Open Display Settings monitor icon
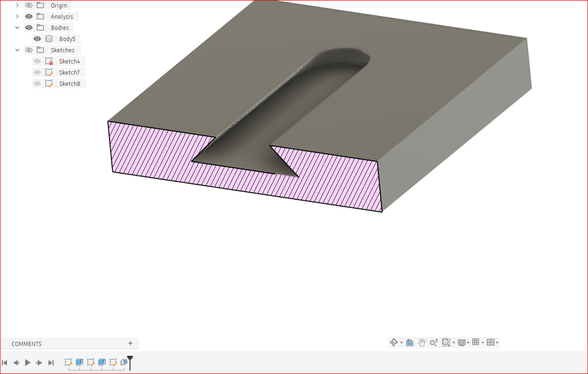This screenshot has height=374, width=588. 461,342
